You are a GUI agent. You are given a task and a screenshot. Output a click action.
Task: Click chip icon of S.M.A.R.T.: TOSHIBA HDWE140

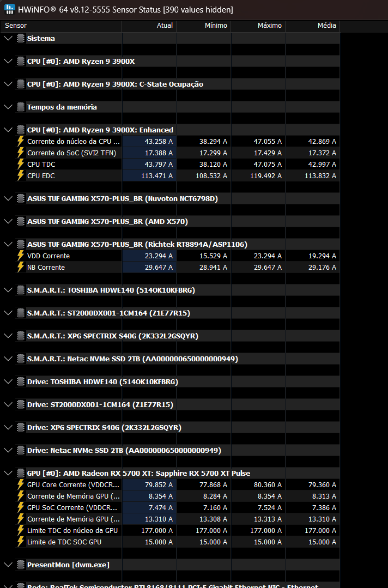21,290
